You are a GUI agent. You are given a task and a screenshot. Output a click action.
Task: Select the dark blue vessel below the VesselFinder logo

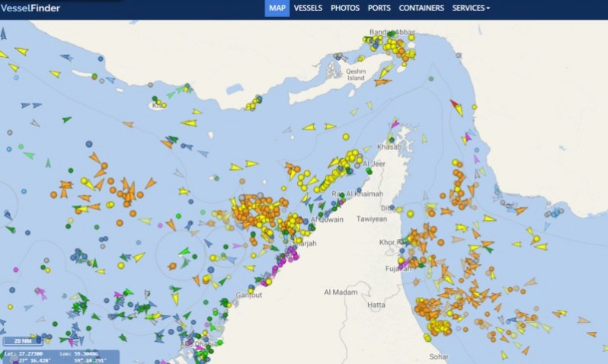(x=3, y=34)
